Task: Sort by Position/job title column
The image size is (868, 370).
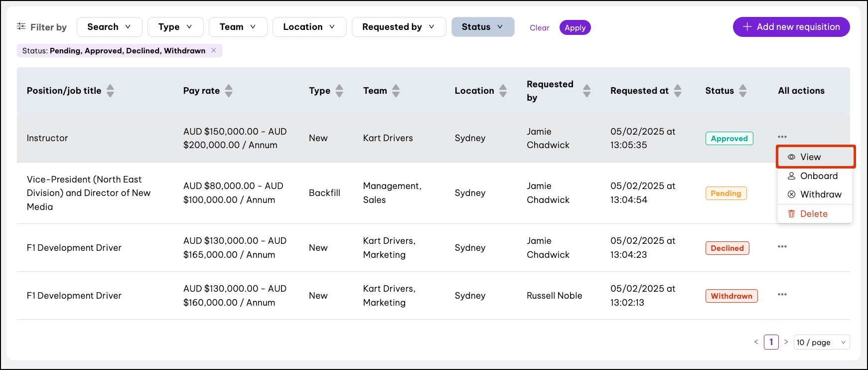Action: tap(110, 91)
